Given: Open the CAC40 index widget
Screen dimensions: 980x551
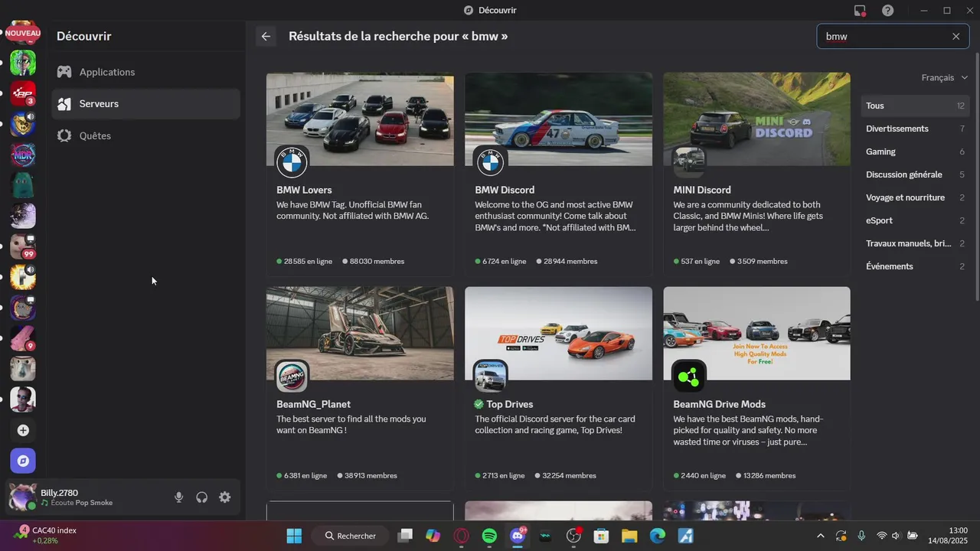Looking at the screenshot, I should [44, 535].
